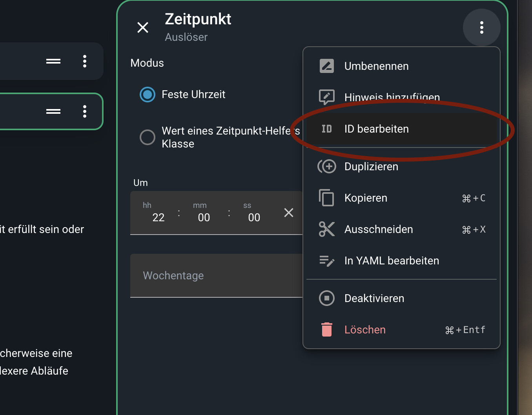Click the Duplizieren plus-circle icon
This screenshot has width=532, height=415.
327,166
